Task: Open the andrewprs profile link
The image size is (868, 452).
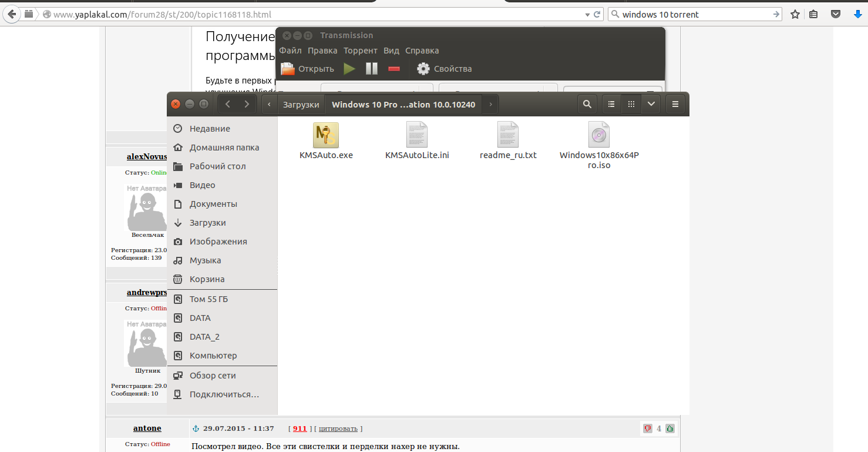Action: (x=147, y=292)
